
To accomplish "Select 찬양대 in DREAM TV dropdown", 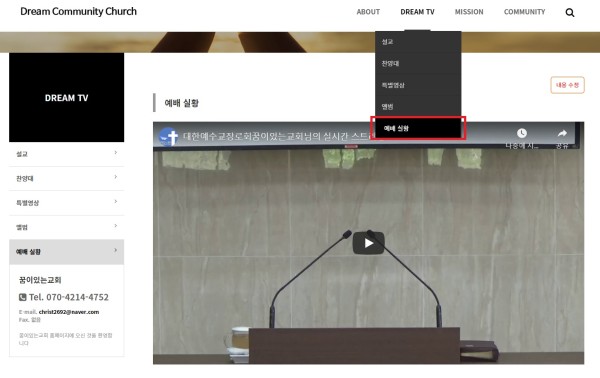I will point(418,64).
